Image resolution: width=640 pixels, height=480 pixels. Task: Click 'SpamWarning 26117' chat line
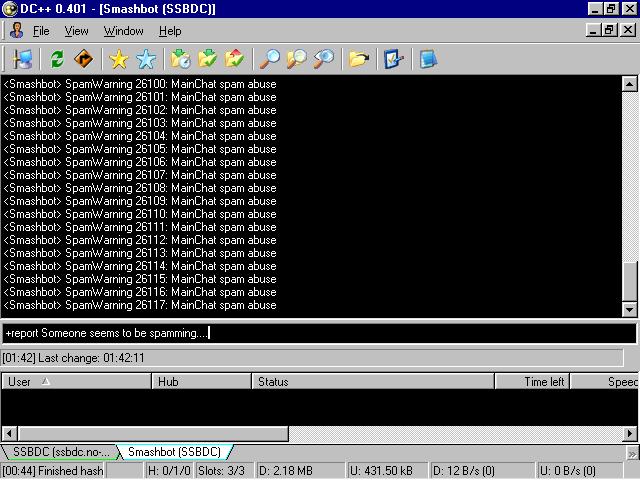click(140, 305)
